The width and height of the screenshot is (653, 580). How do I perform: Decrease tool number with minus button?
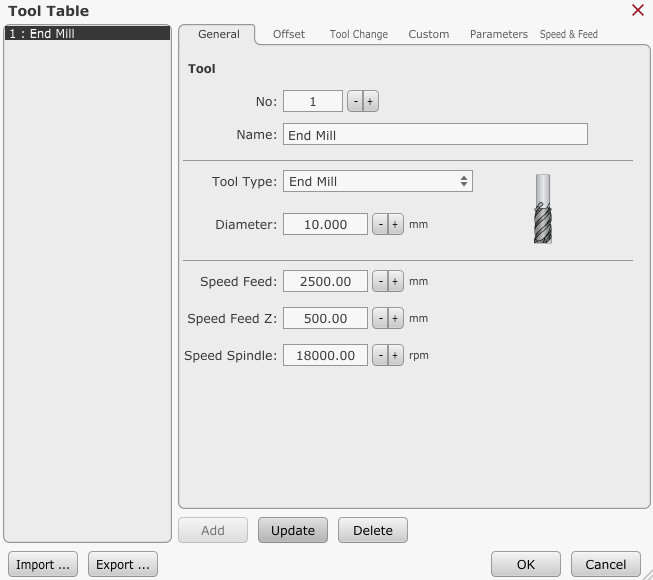355,101
